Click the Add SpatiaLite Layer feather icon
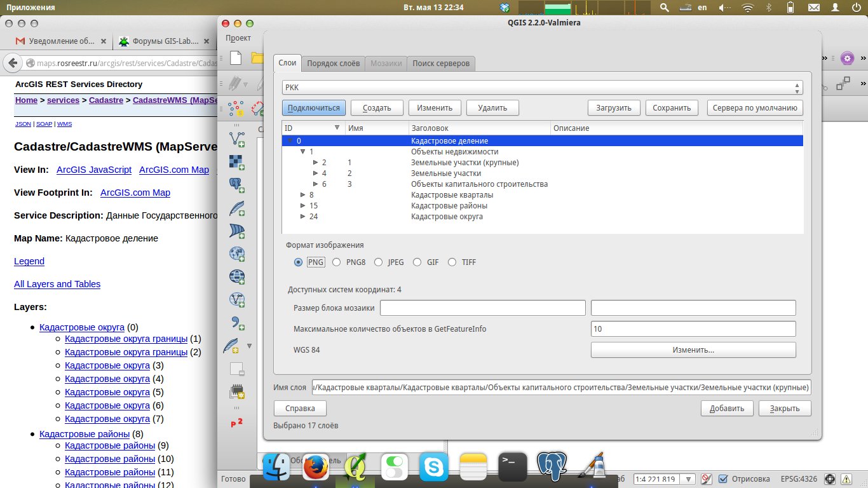868x488 pixels. tap(237, 208)
